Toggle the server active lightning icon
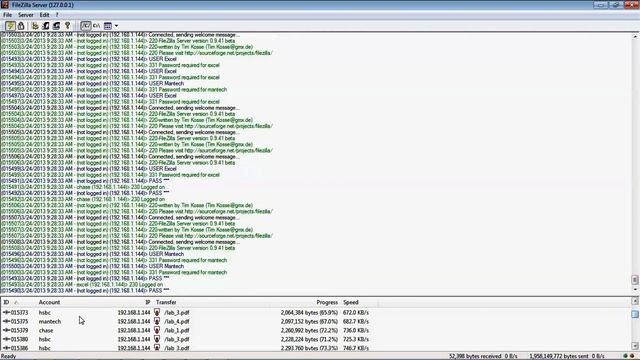The width and height of the screenshot is (640, 360). (11, 26)
